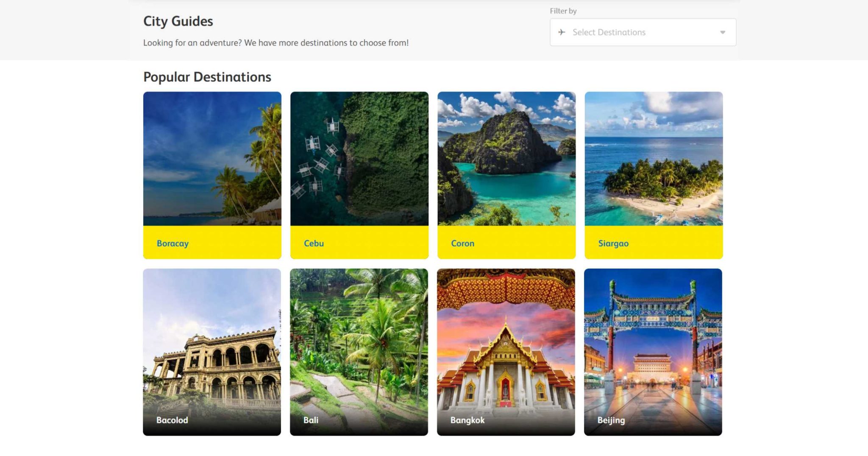Click the Boracay beach photo thumbnail
This screenshot has width=868, height=456.
point(212,160)
